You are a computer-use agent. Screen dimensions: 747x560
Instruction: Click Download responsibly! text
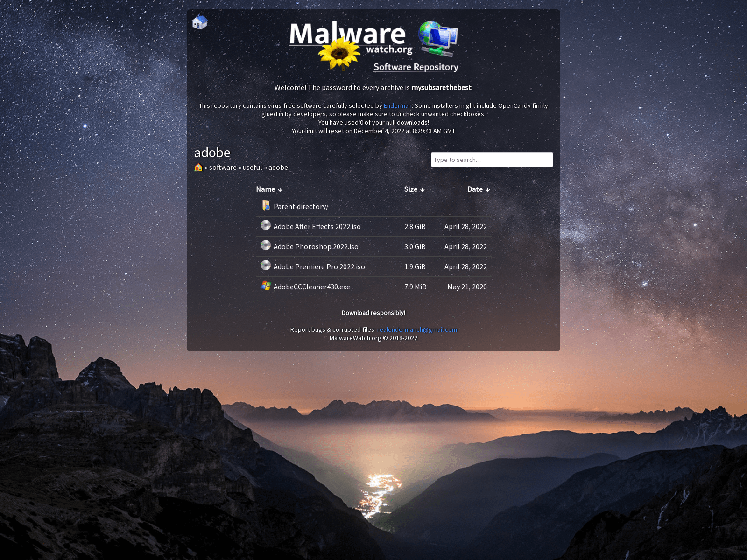point(373,313)
